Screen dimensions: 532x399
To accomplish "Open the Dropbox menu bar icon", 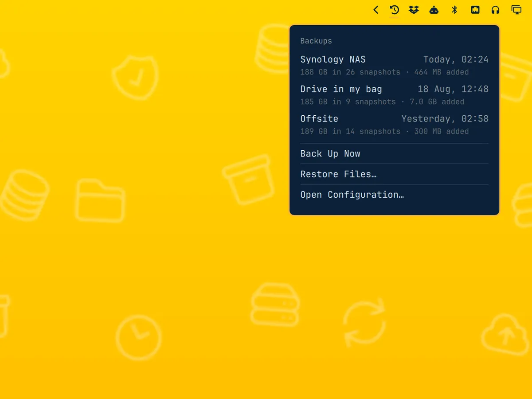I will 414,10.
